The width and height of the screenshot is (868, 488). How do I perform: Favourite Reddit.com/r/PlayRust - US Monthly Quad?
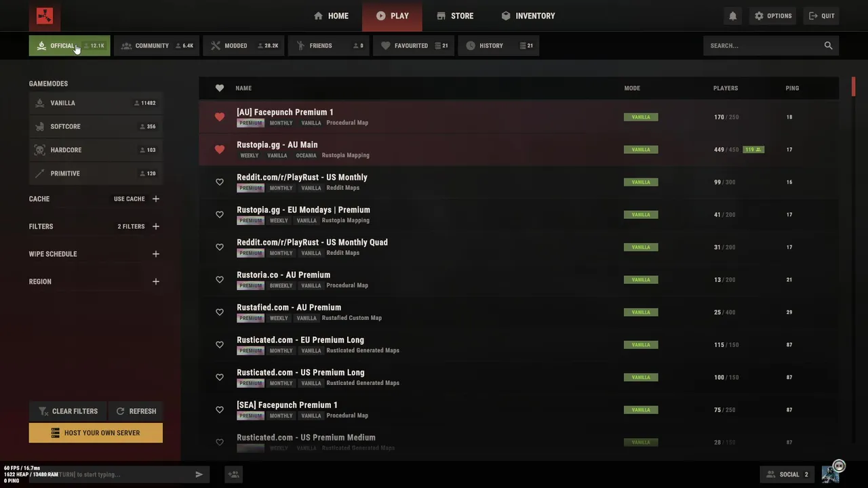[220, 247]
